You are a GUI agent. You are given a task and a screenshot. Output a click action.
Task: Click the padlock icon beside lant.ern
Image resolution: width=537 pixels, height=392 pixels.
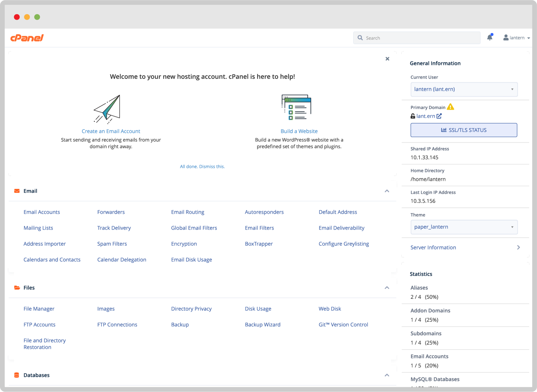pyautogui.click(x=413, y=116)
